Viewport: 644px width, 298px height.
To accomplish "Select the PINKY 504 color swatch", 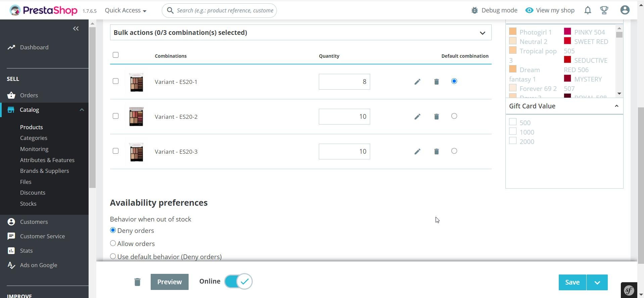I will pyautogui.click(x=567, y=32).
